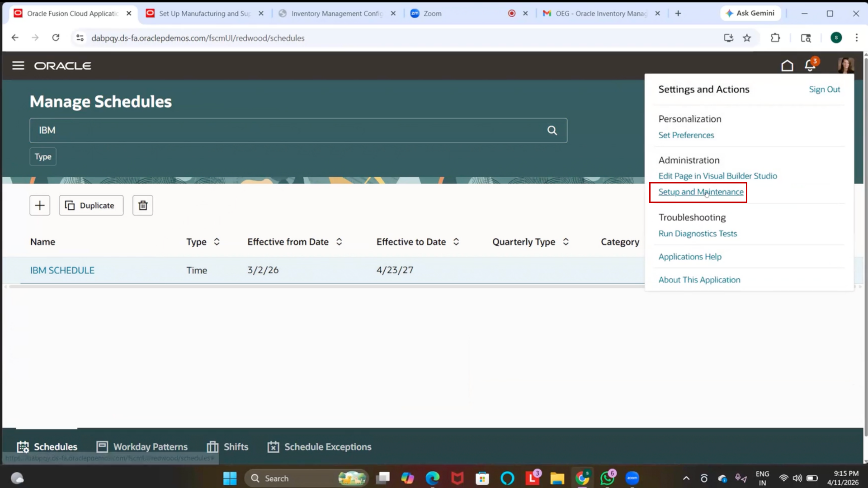This screenshot has height=488, width=868.
Task: Open About This Application
Action: click(x=699, y=280)
